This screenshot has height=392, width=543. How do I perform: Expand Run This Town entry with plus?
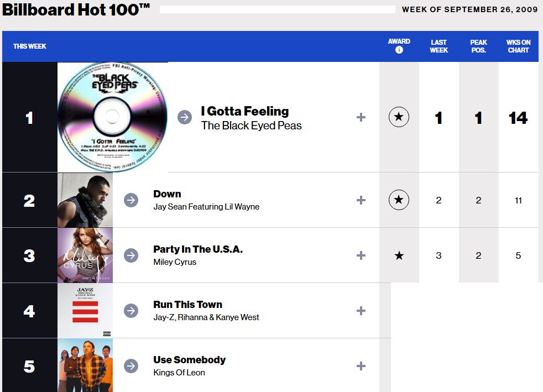(361, 311)
